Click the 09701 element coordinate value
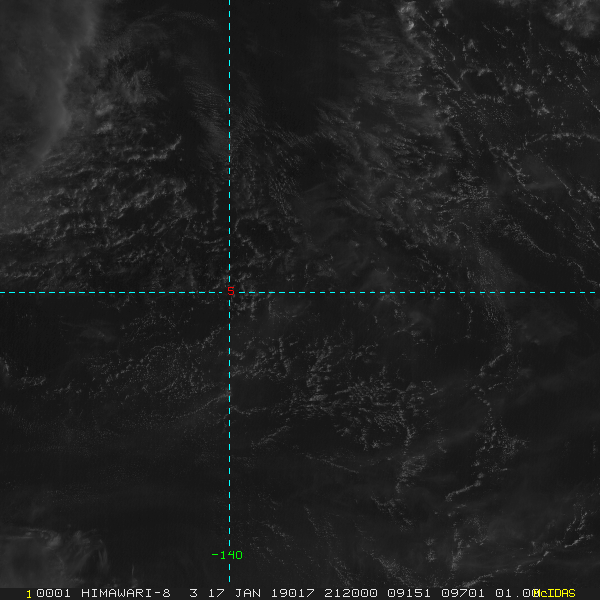This screenshot has width=600, height=600. (x=463, y=593)
